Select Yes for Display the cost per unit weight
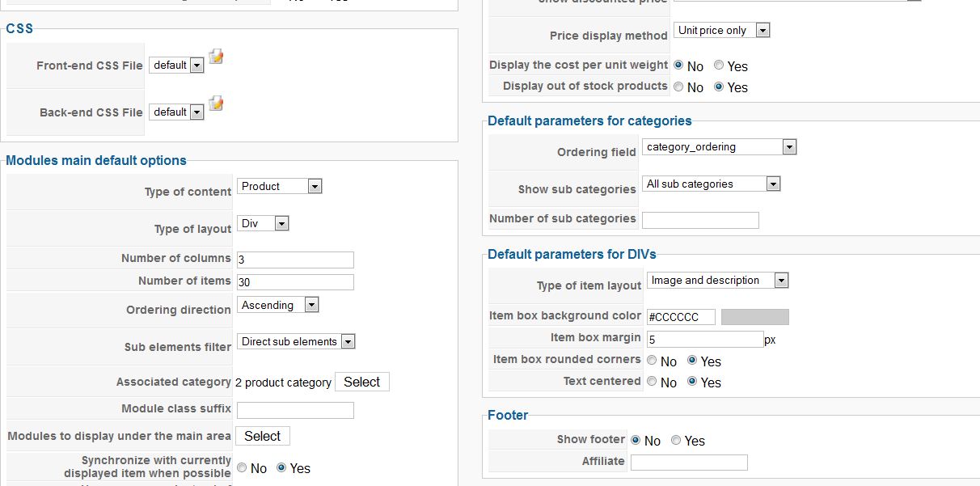 (x=719, y=66)
